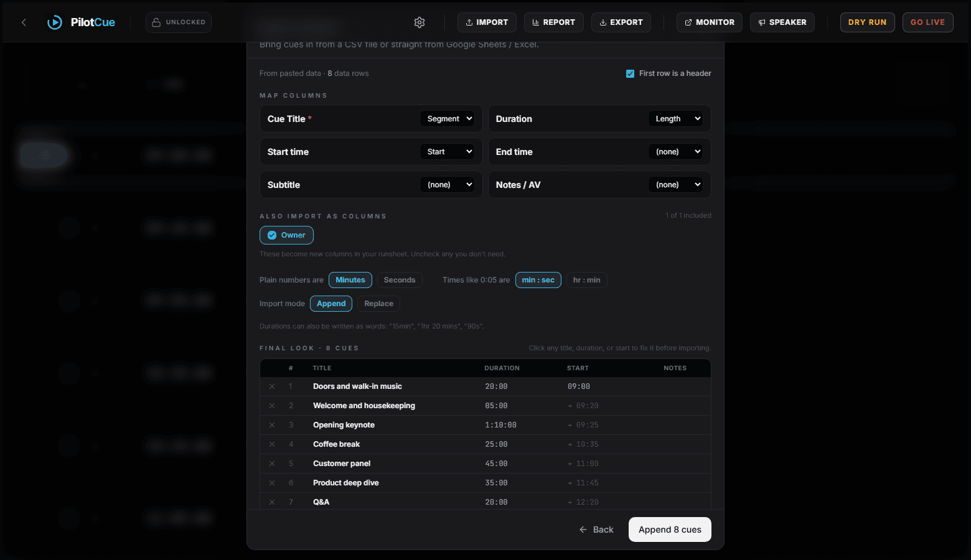The height and width of the screenshot is (560, 971).
Task: Edit start time 10:35 of Coffee break
Action: pyautogui.click(x=583, y=444)
